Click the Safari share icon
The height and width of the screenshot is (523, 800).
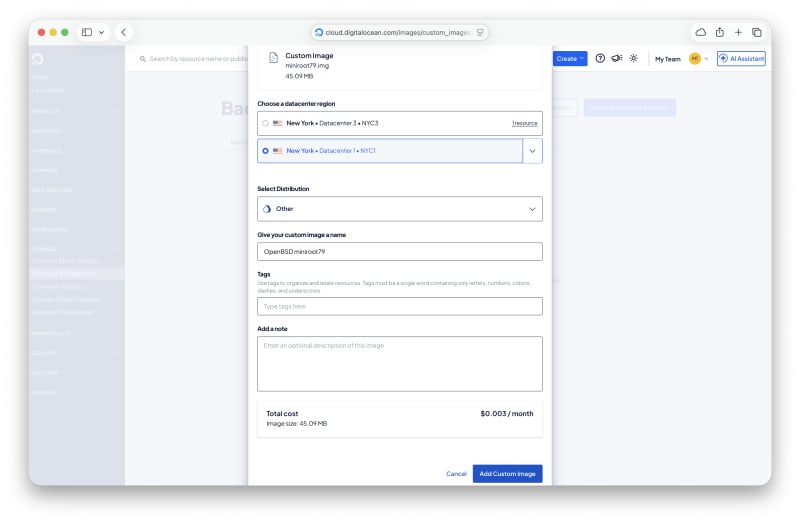pyautogui.click(x=719, y=32)
